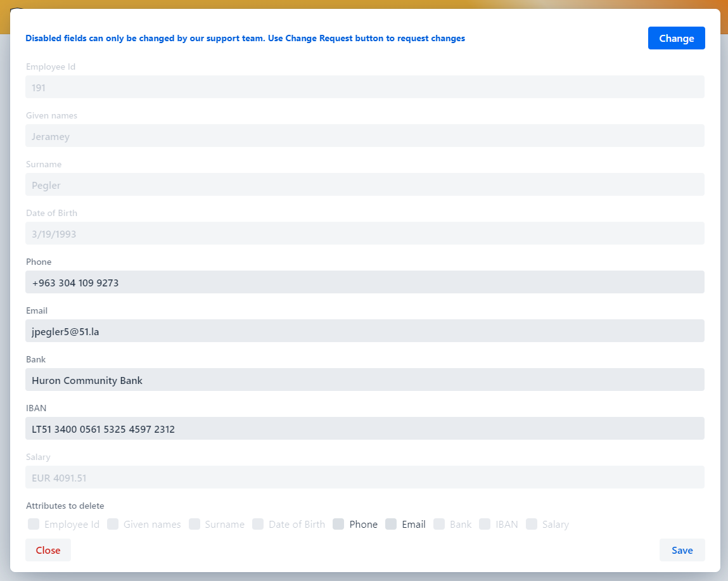Viewport: 728px width, 581px height.
Task: Toggle the Date of Birth delete checkbox
Action: click(x=258, y=524)
